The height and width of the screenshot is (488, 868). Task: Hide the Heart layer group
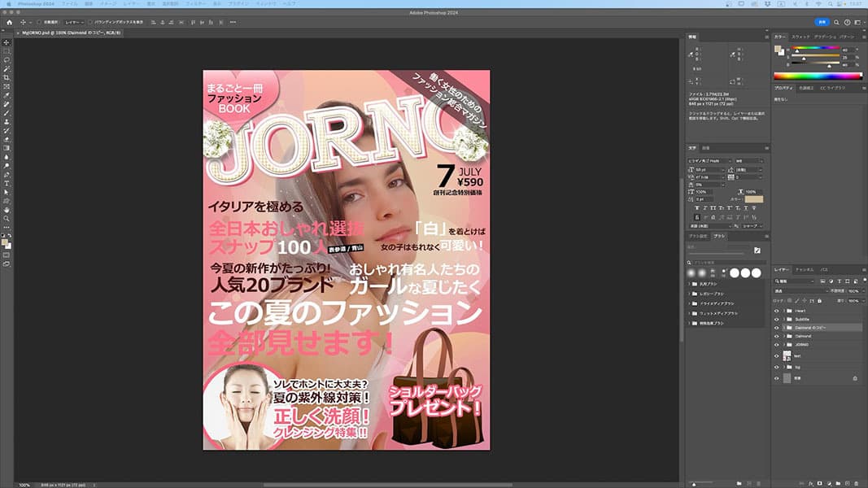click(x=776, y=311)
